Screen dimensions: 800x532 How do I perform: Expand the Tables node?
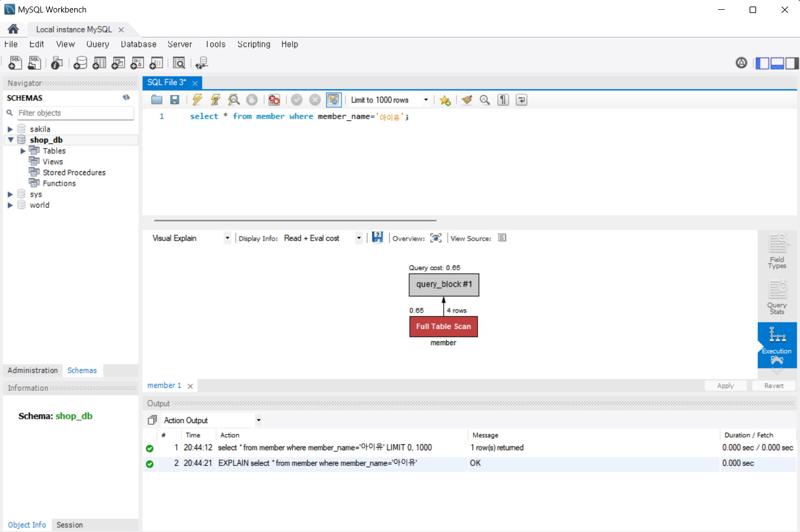23,151
